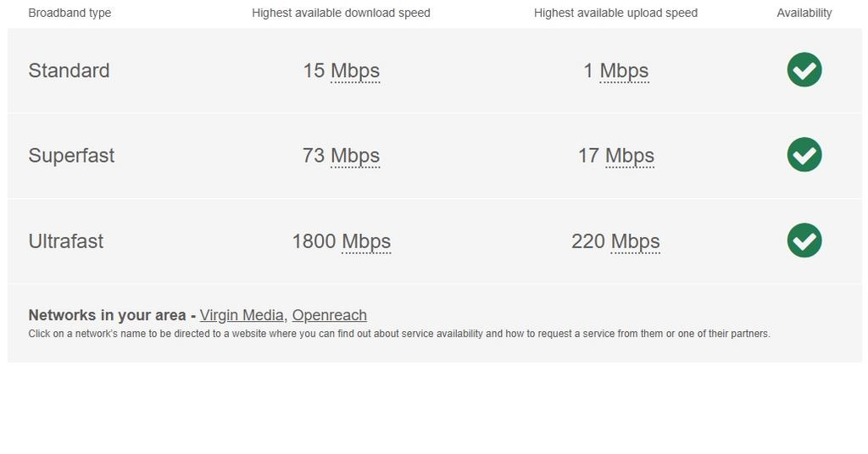The height and width of the screenshot is (454, 868).
Task: Click the Superfast availability green checkmark
Action: [804, 155]
